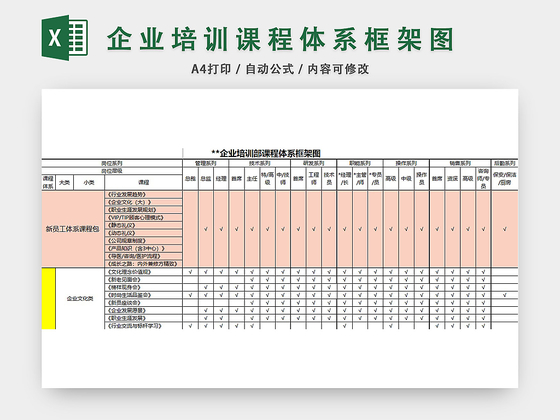Select the 销售系列 header cell
Screen dimensions: 560x420
pos(460,163)
